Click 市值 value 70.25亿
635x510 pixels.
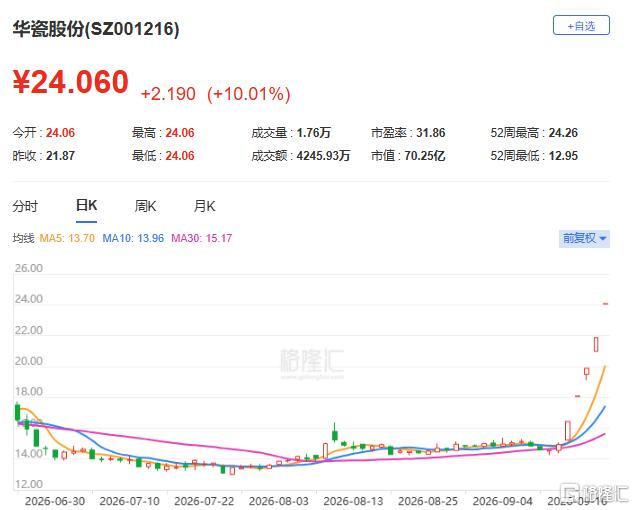click(425, 156)
